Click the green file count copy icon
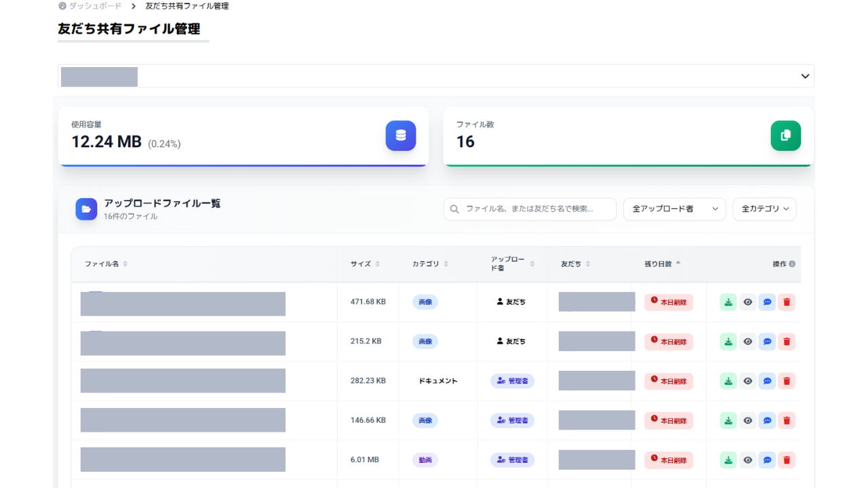868x488 pixels. coord(785,136)
